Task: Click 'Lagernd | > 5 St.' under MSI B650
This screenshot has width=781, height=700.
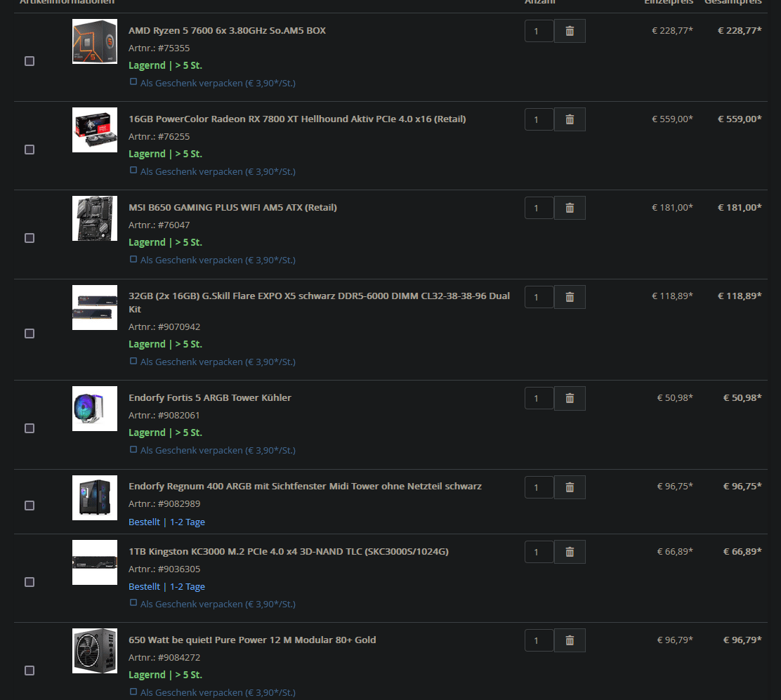Action: click(165, 242)
